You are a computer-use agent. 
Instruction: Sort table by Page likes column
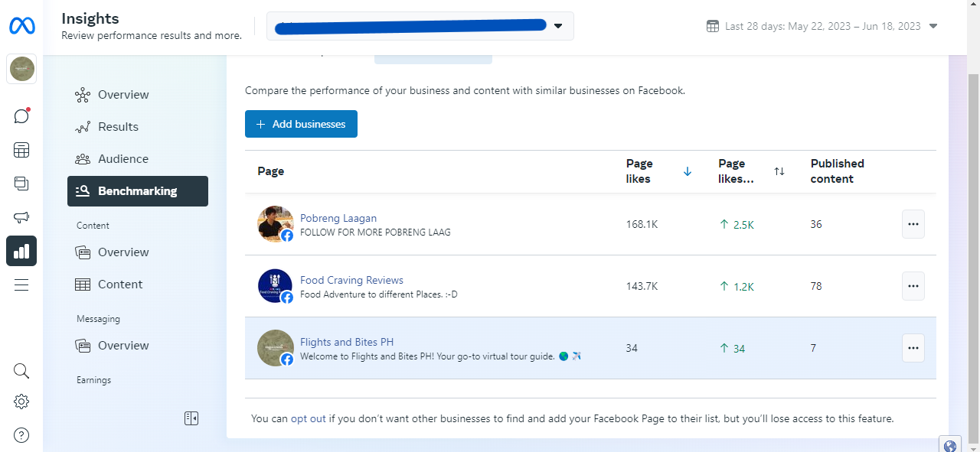(x=687, y=171)
